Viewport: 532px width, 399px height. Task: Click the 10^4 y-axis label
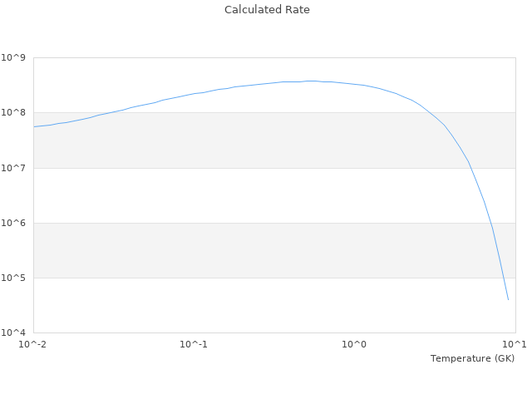[x=15, y=332]
